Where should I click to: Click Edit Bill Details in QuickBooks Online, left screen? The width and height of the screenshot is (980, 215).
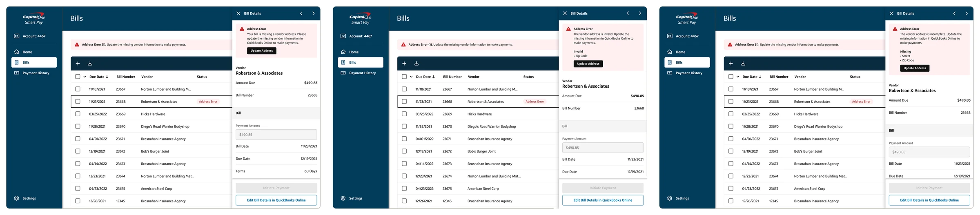(276, 200)
